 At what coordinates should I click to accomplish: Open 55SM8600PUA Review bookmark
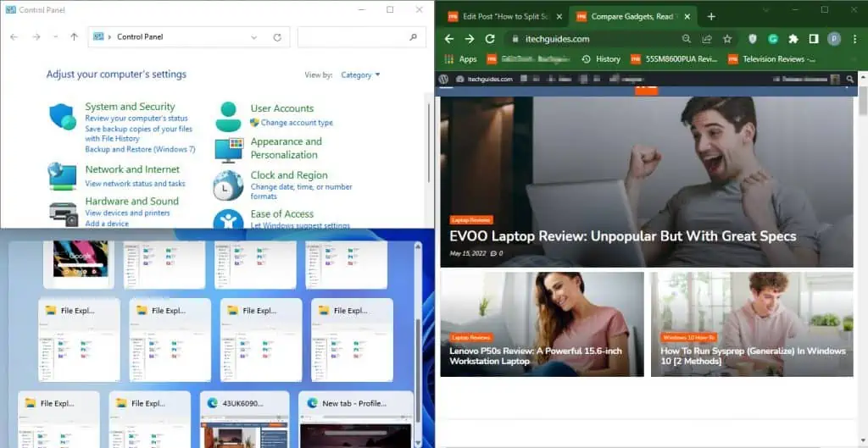pyautogui.click(x=674, y=58)
